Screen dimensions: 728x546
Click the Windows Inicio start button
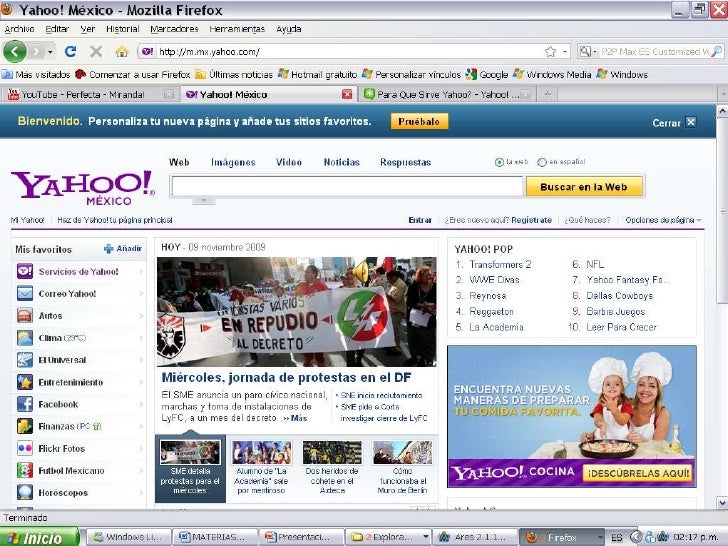pyautogui.click(x=39, y=538)
